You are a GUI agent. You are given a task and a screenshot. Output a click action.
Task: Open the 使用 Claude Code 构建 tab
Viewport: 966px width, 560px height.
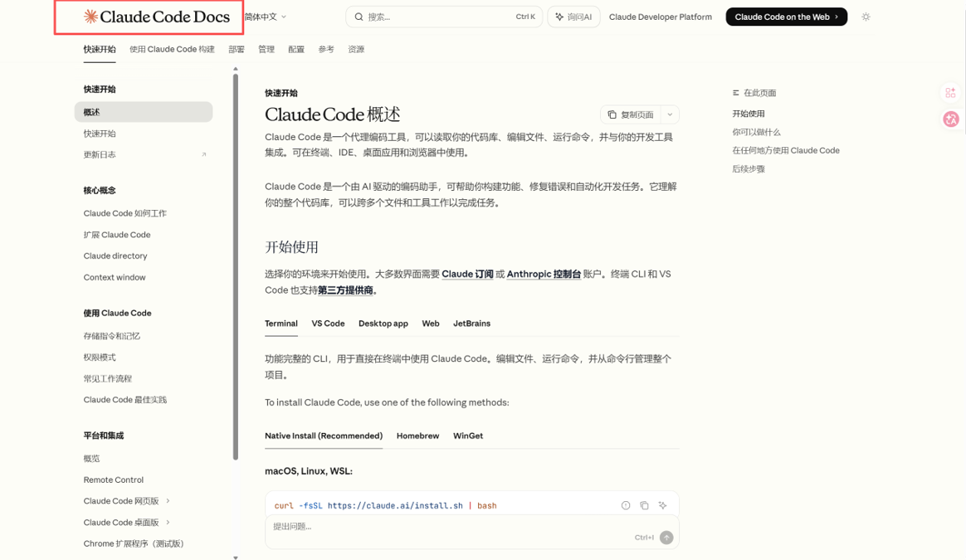coord(172,49)
